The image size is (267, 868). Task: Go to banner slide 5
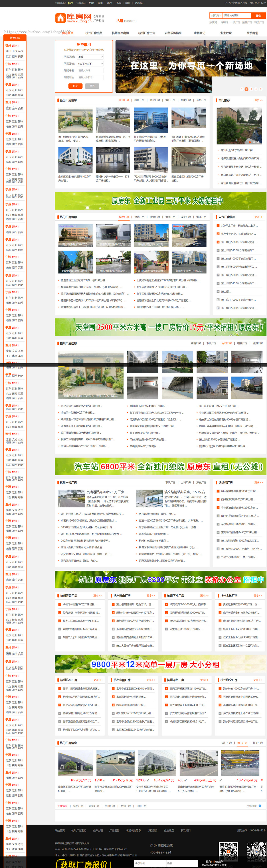point(261,89)
